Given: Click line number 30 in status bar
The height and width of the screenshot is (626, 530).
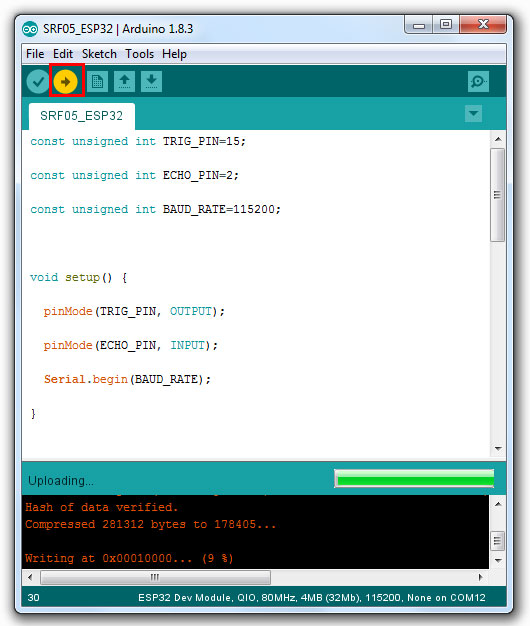Looking at the screenshot, I should click(34, 598).
